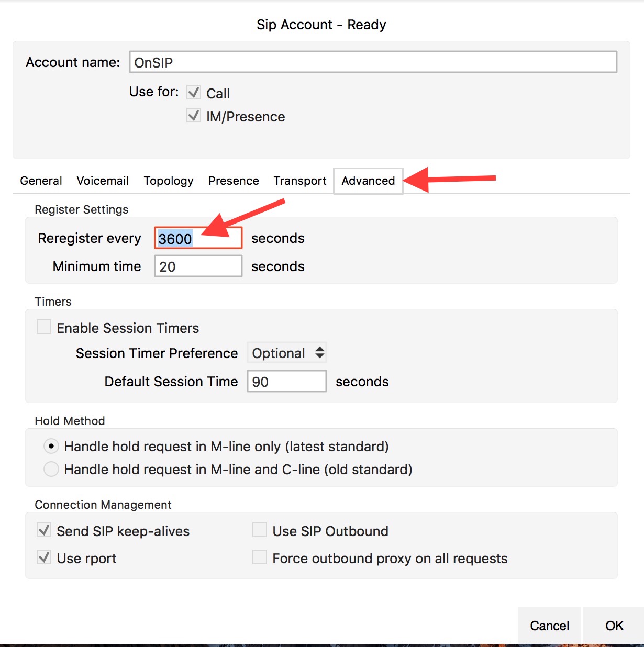This screenshot has width=644, height=647.
Task: Open the General settings tab
Action: [x=41, y=181]
